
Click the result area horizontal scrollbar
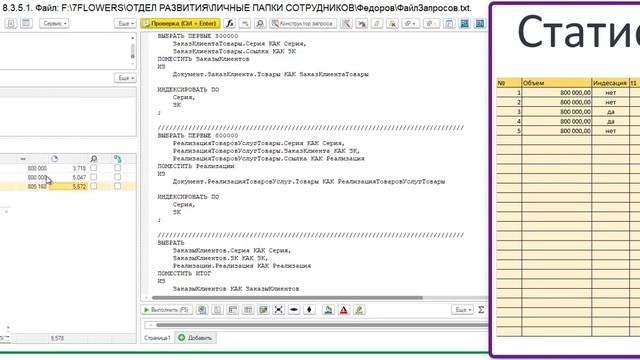(322, 325)
